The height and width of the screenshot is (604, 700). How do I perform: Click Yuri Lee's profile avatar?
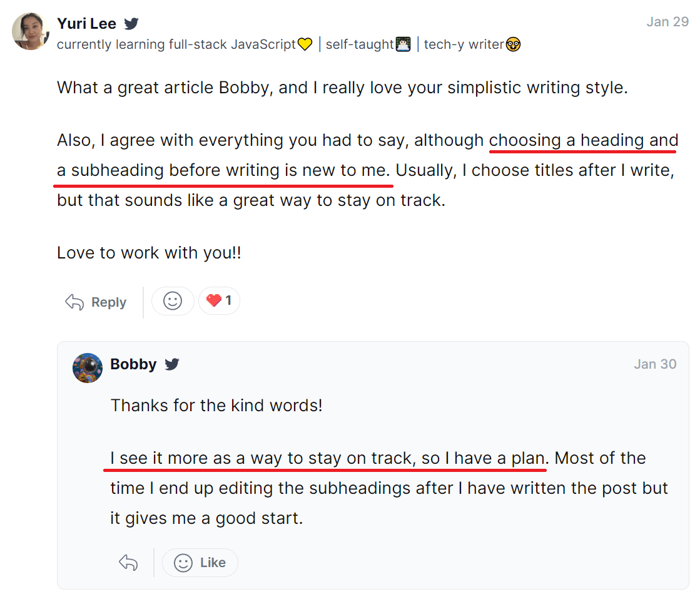click(30, 31)
